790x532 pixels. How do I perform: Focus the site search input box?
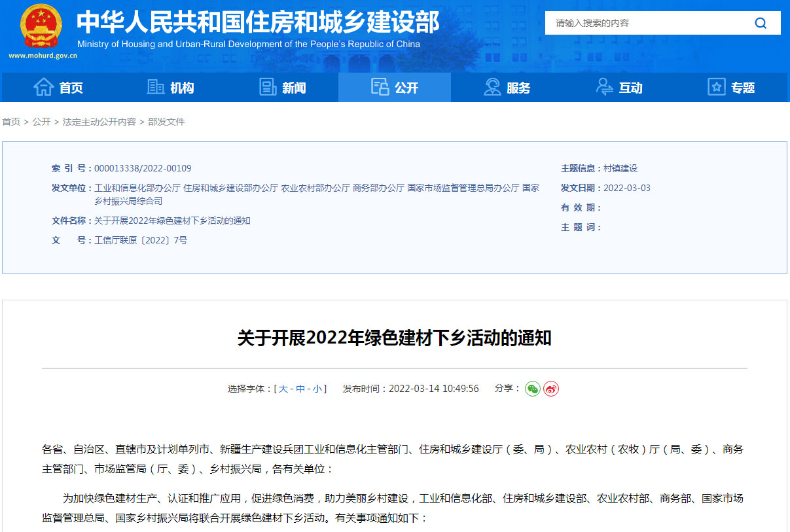tap(648, 23)
